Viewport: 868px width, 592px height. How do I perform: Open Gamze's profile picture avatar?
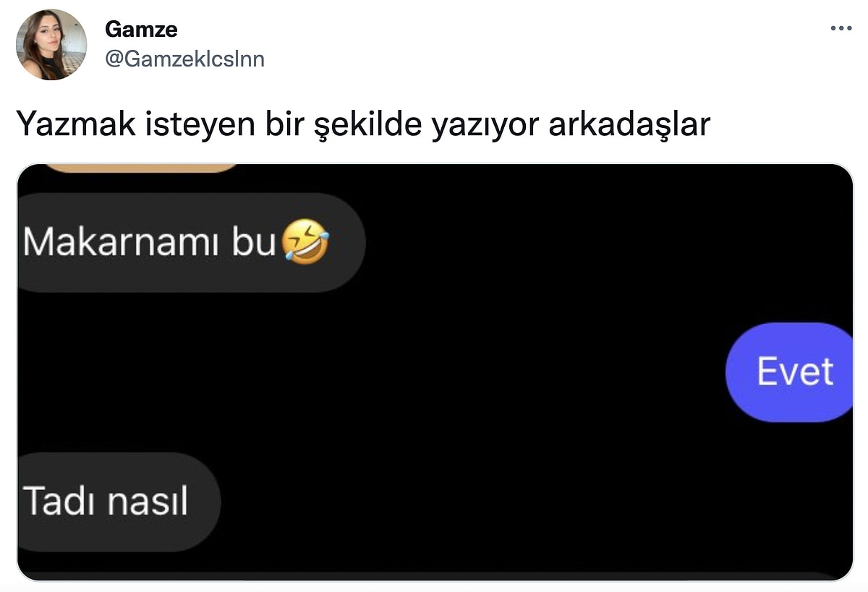pos(52,45)
